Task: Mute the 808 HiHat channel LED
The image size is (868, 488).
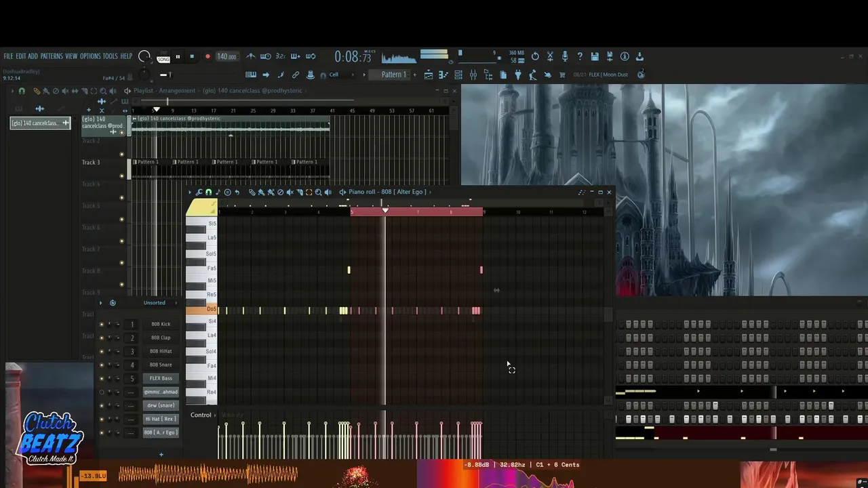Action: click(x=102, y=351)
